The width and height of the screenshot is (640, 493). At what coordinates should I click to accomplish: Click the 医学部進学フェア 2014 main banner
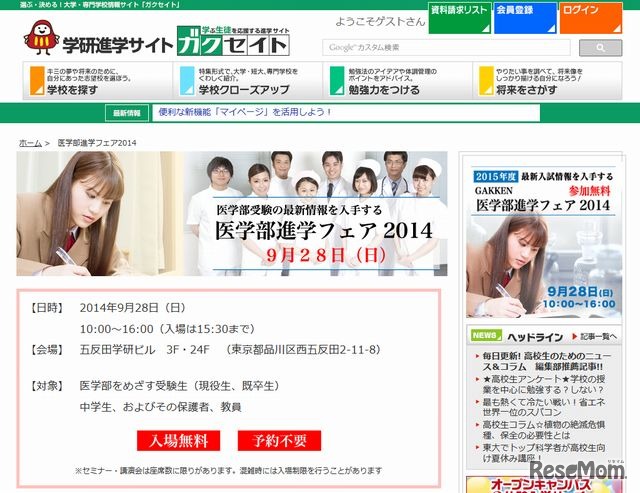tap(232, 213)
